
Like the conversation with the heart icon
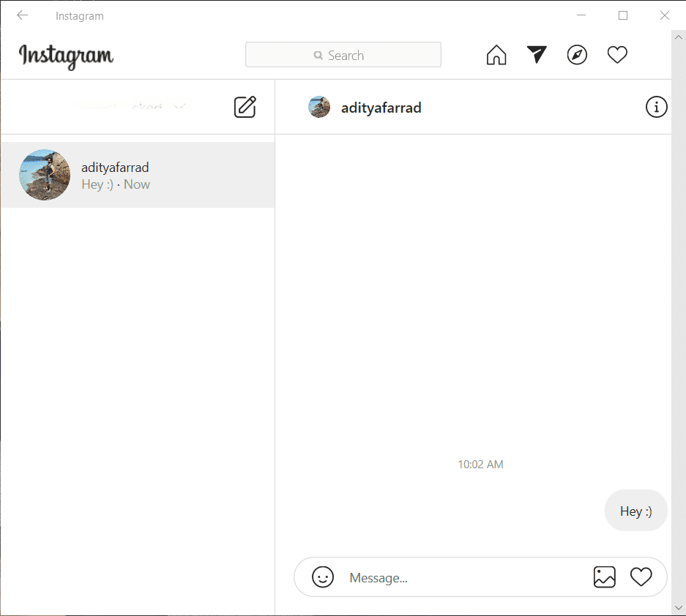click(x=641, y=577)
